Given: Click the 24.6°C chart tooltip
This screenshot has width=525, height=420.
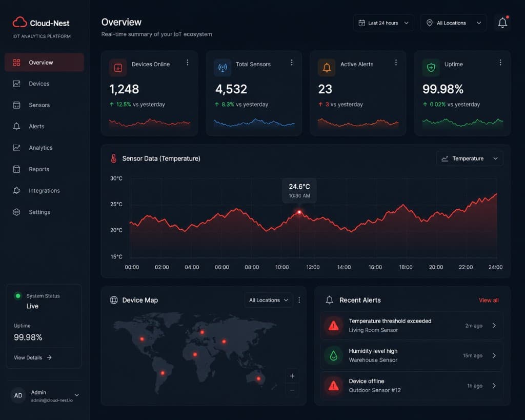Looking at the screenshot, I should 299,191.
